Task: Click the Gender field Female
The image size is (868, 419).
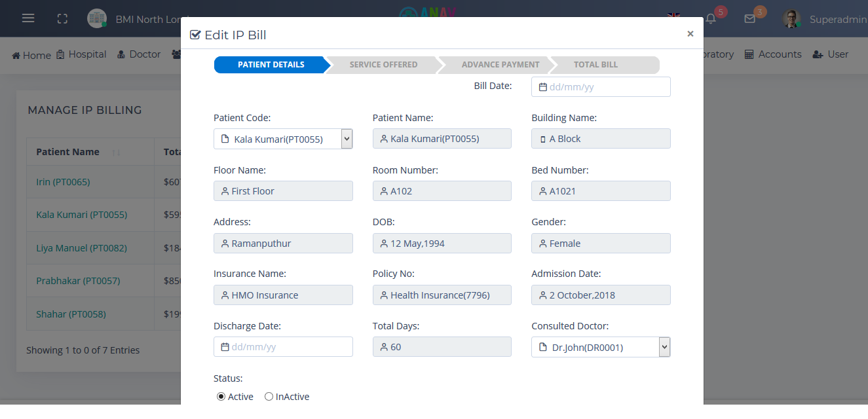Action: tap(601, 243)
